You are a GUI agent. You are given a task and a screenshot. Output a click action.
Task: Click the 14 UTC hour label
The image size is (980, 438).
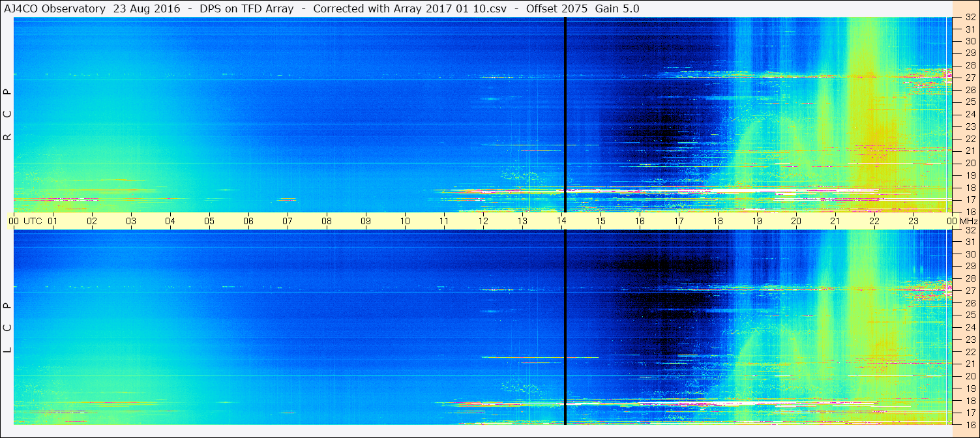pos(561,221)
